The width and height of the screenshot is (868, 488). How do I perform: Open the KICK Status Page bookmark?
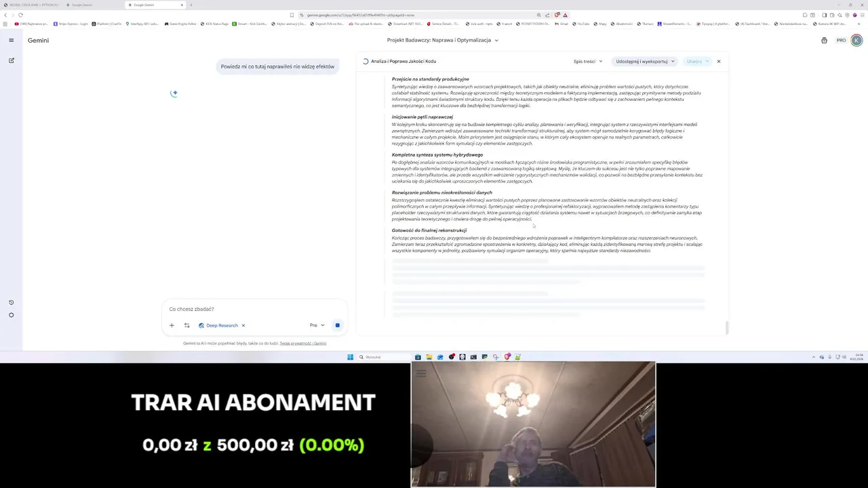[214, 24]
